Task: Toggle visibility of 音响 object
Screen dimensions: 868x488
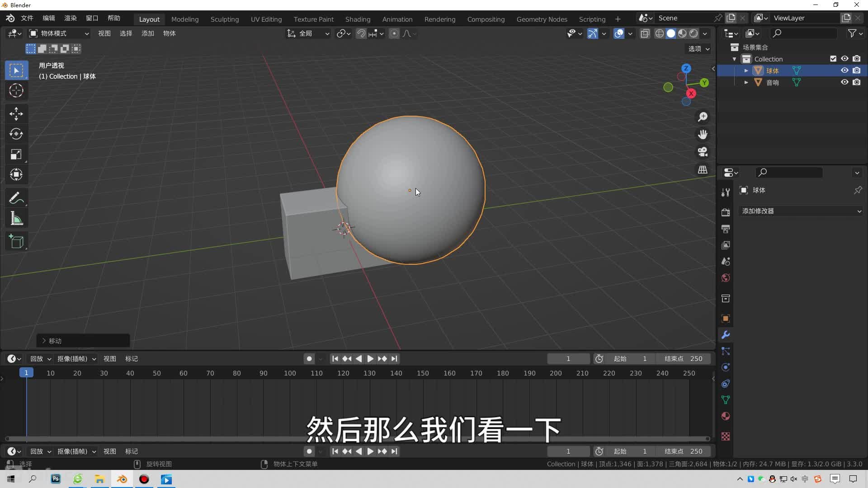Action: (844, 82)
